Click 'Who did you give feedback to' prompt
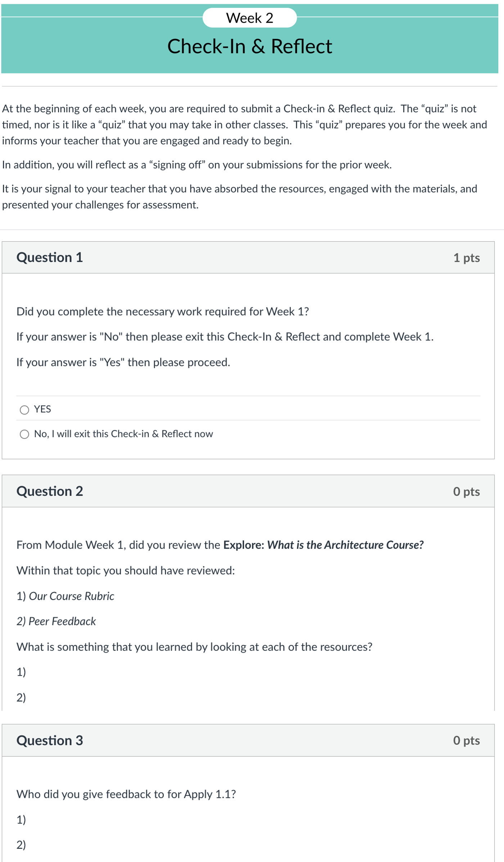Image resolution: width=504 pixels, height=862 pixels. click(126, 794)
